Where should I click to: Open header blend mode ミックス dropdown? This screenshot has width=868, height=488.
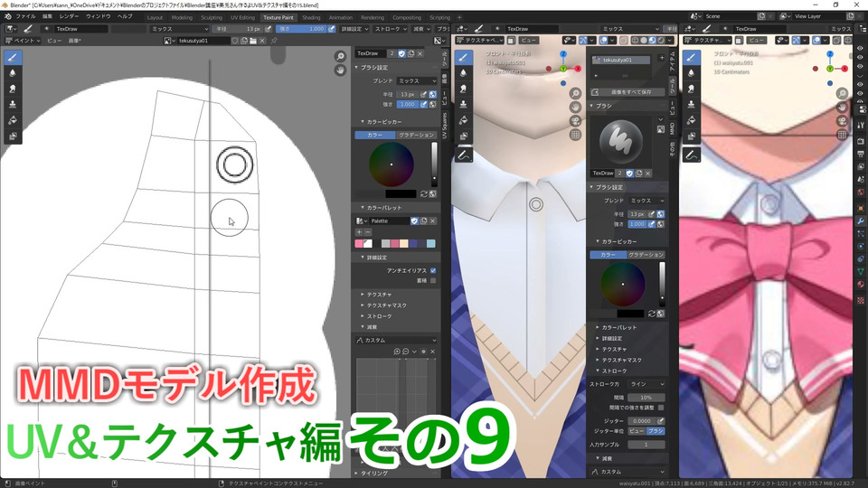tap(178, 29)
